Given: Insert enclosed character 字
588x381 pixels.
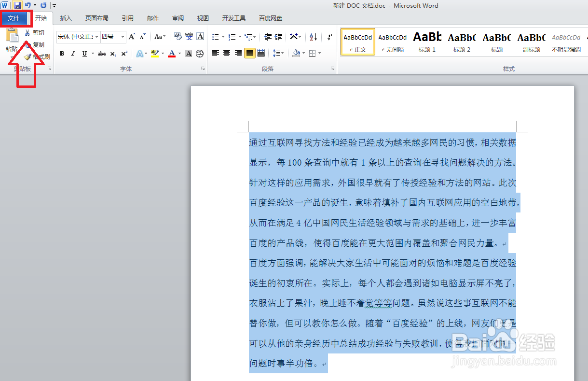Looking at the screenshot, I should (x=200, y=54).
